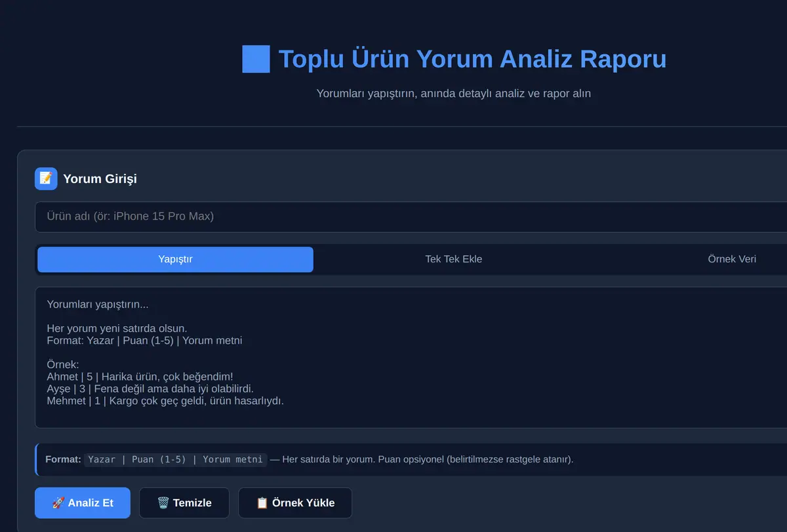Viewport: 787px width, 532px height.
Task: Click the Toplu Ürün Yorum Analiz Raporu heading
Action: pyautogui.click(x=472, y=59)
